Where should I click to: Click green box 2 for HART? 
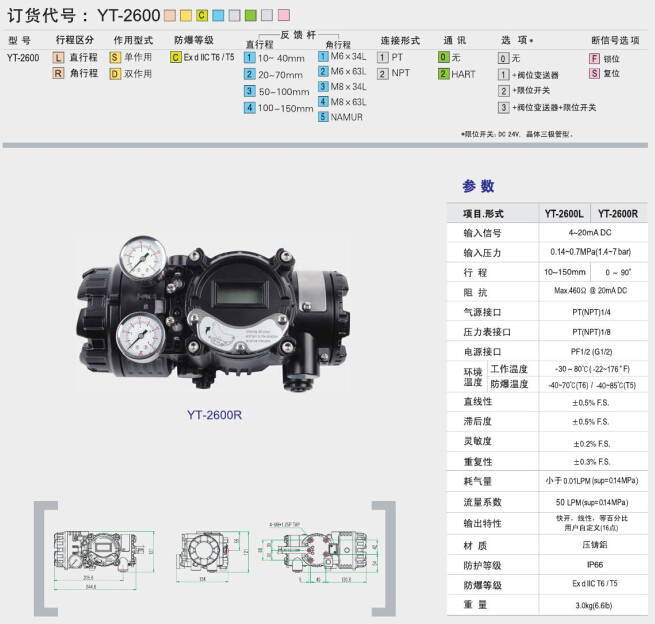point(444,74)
